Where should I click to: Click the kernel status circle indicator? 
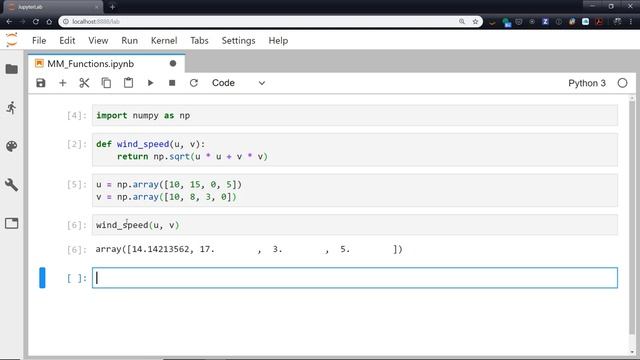click(x=622, y=83)
